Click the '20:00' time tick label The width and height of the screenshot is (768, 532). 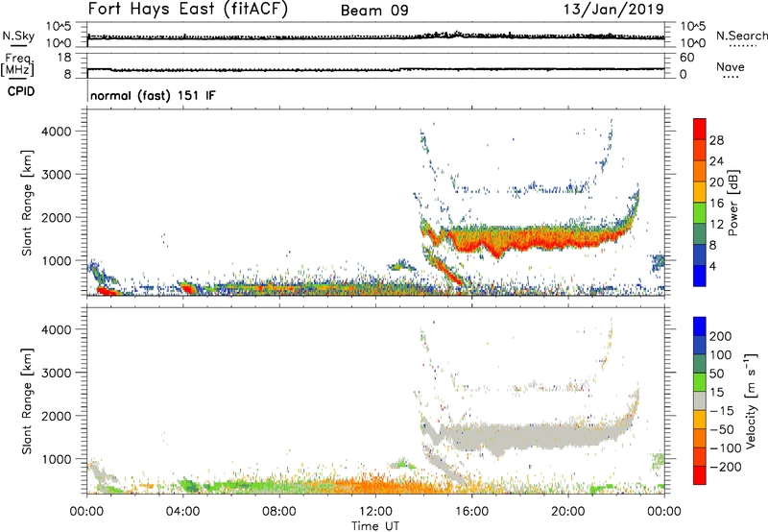click(x=567, y=512)
